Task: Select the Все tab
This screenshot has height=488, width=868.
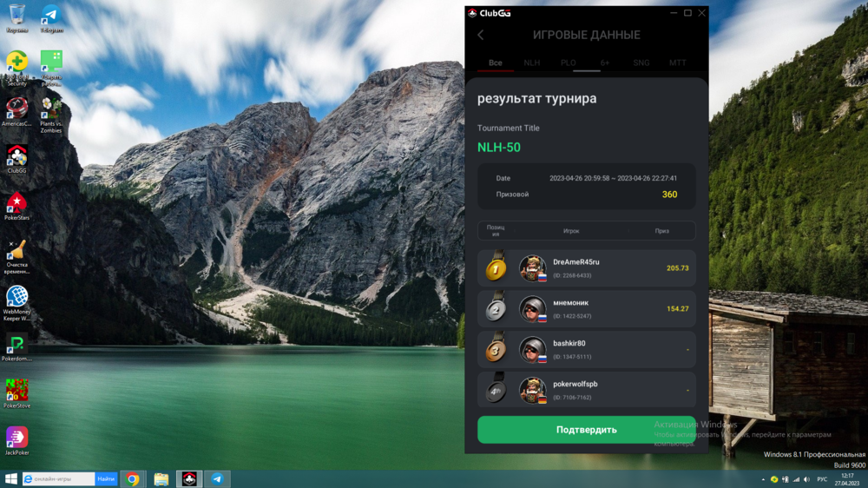Action: 495,63
